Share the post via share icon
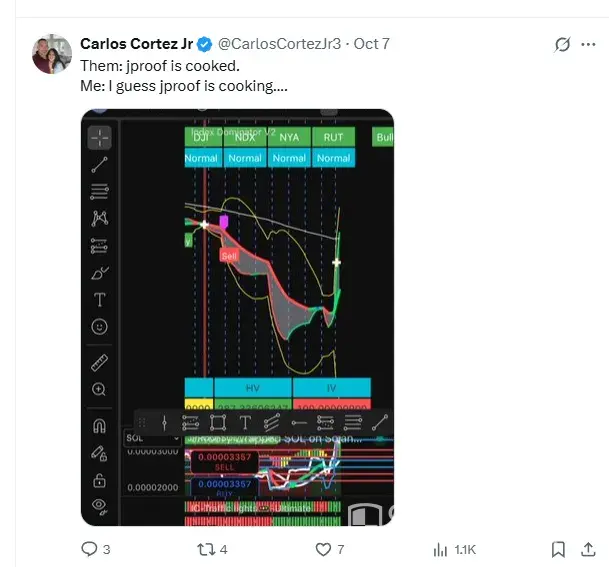Image resolution: width=609 pixels, height=567 pixels. pyautogui.click(x=587, y=549)
